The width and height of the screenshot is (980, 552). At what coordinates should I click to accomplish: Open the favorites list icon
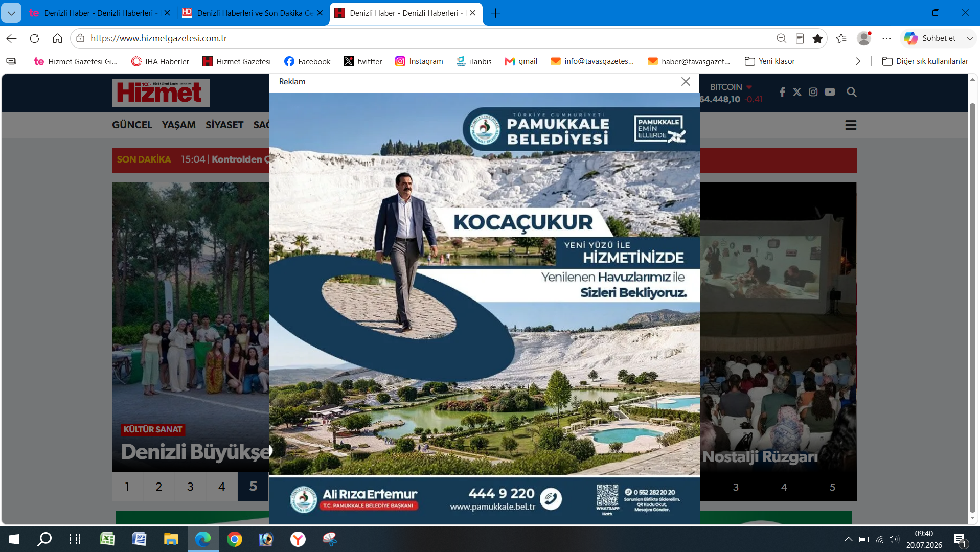841,38
